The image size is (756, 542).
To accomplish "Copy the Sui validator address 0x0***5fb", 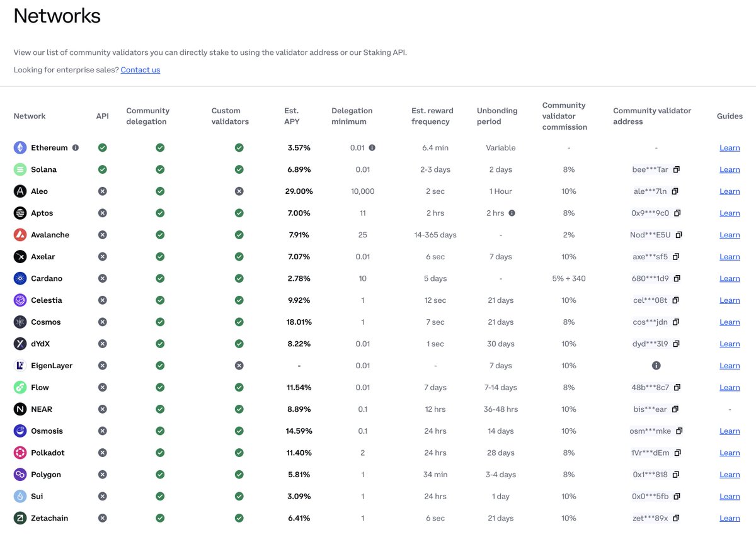I will pos(676,497).
